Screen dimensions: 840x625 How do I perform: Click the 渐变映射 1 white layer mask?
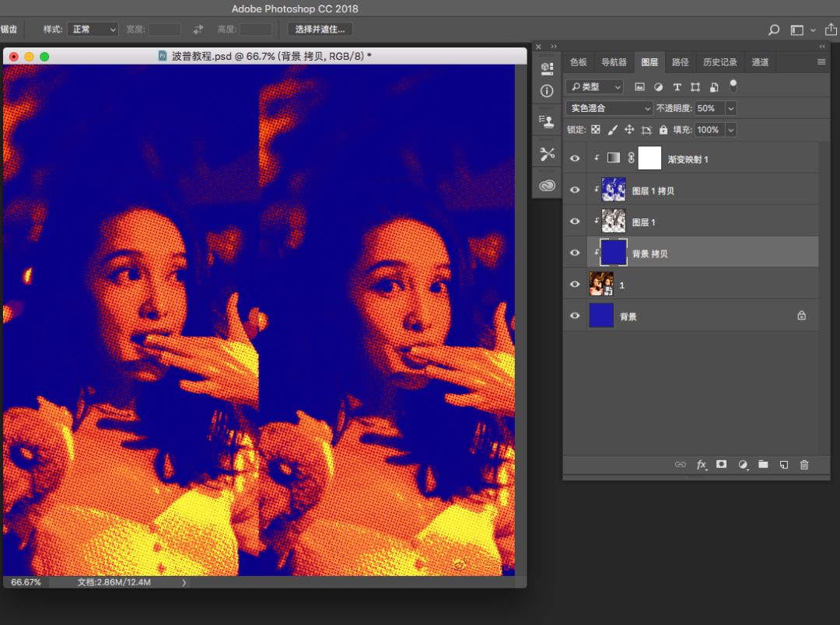649,159
